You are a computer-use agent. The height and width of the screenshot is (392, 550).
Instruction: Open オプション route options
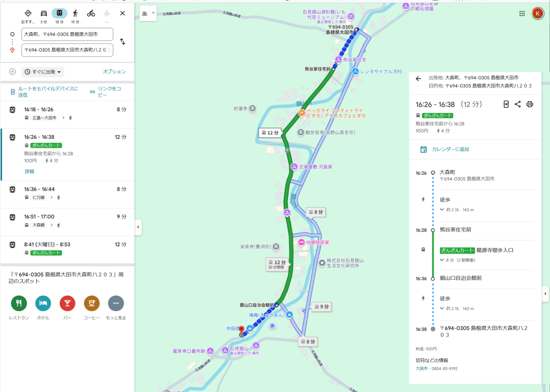click(114, 72)
